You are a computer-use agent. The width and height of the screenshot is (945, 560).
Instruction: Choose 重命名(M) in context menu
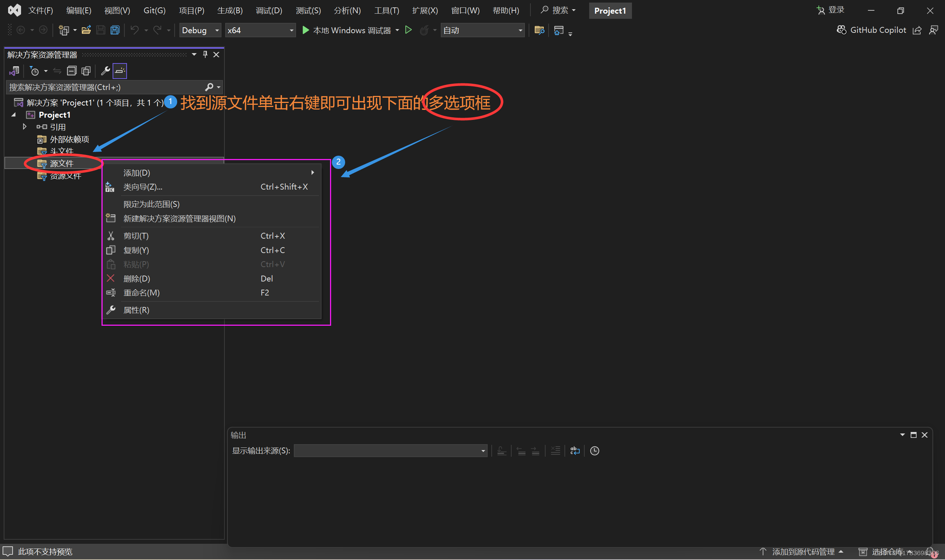tap(212, 293)
